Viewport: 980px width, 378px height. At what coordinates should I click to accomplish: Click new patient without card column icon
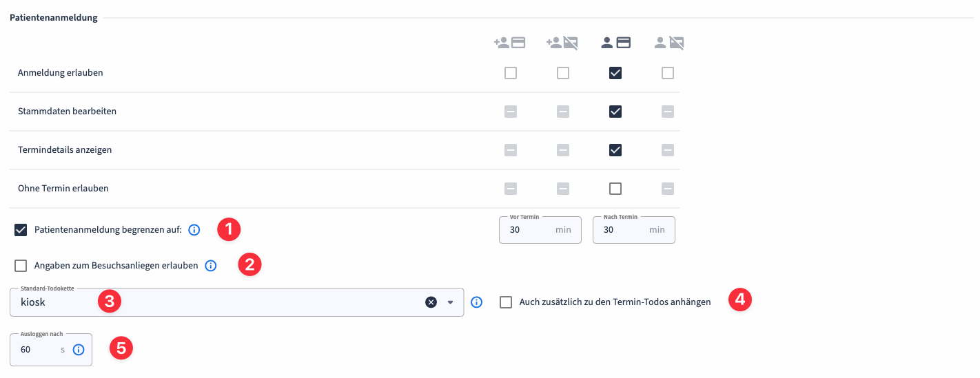click(562, 43)
